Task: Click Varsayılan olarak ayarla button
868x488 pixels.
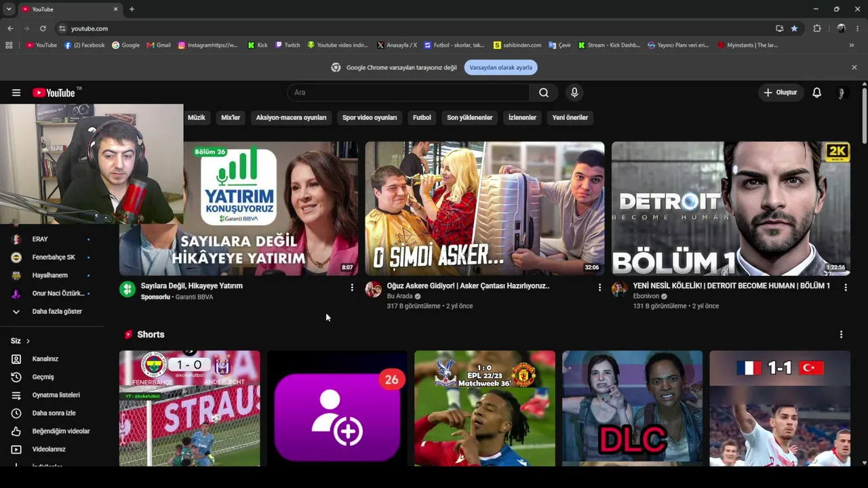Action: [x=501, y=68]
